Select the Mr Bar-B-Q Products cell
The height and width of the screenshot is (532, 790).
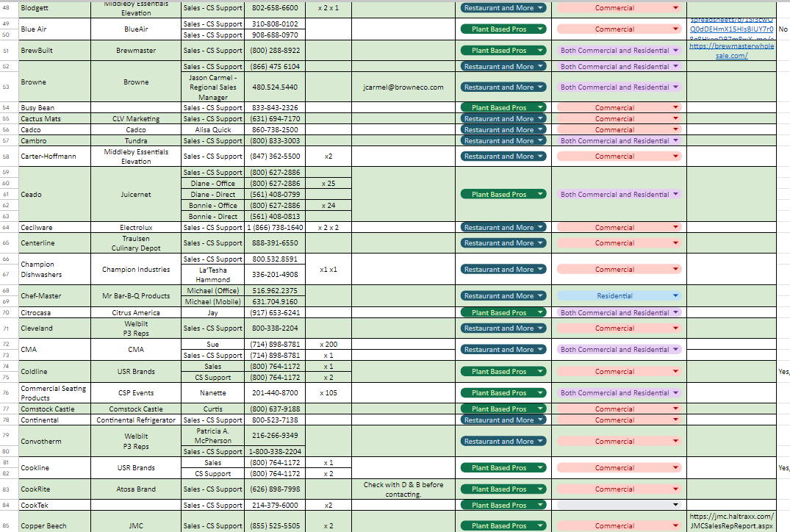point(136,295)
